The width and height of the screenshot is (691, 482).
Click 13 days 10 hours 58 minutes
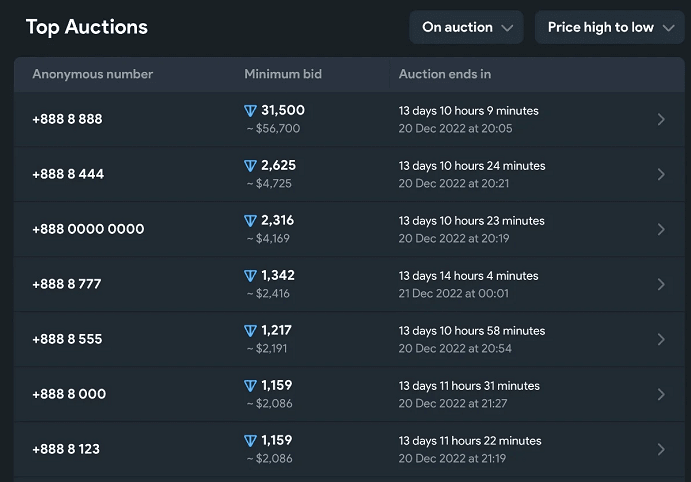pos(472,331)
